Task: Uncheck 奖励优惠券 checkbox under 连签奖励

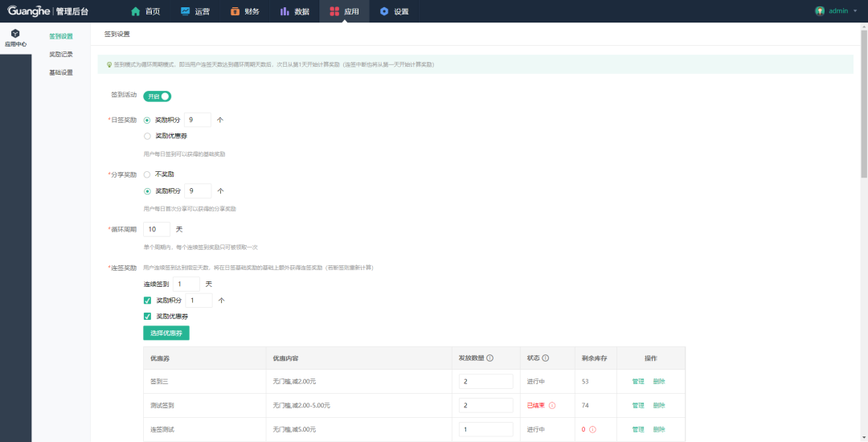Action: (x=147, y=317)
